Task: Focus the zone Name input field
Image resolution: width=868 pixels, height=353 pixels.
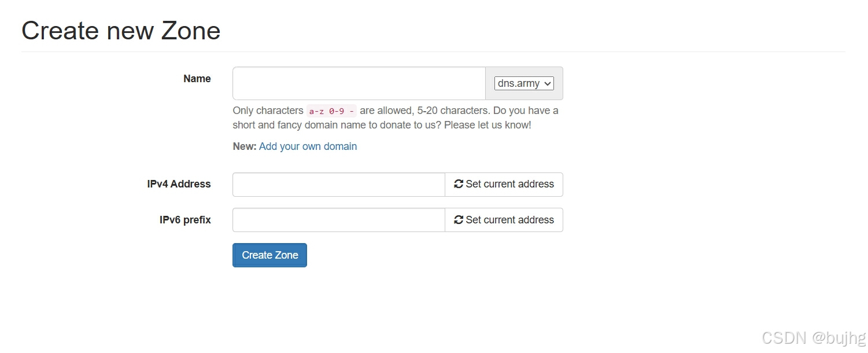Action: [x=359, y=83]
